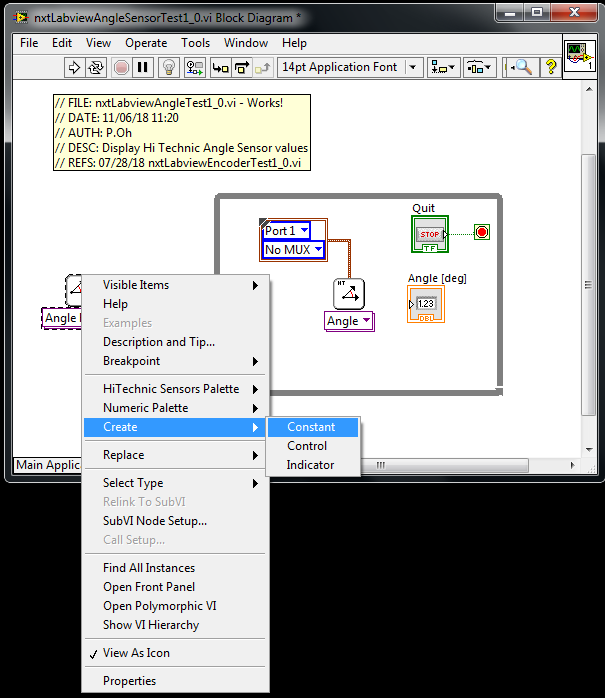Click the Step Over button
Image resolution: width=605 pixels, height=698 pixels.
(x=242, y=68)
